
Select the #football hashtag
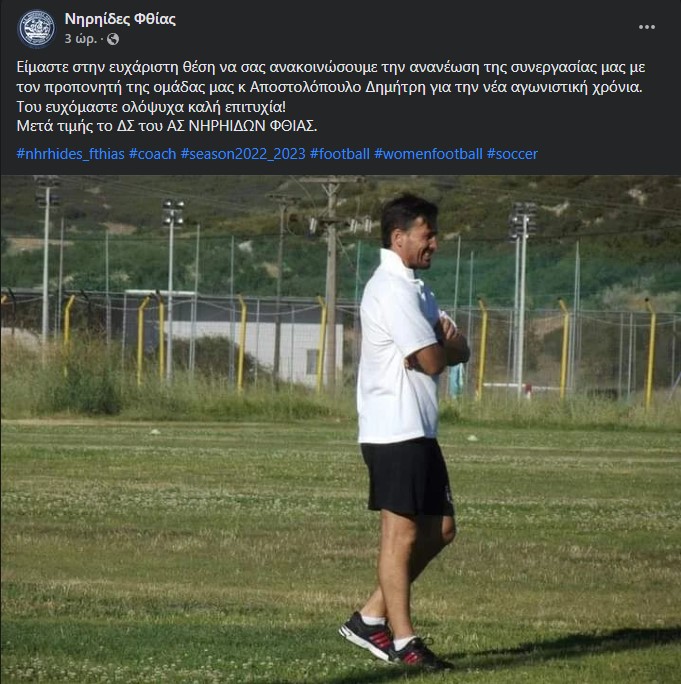coord(340,154)
